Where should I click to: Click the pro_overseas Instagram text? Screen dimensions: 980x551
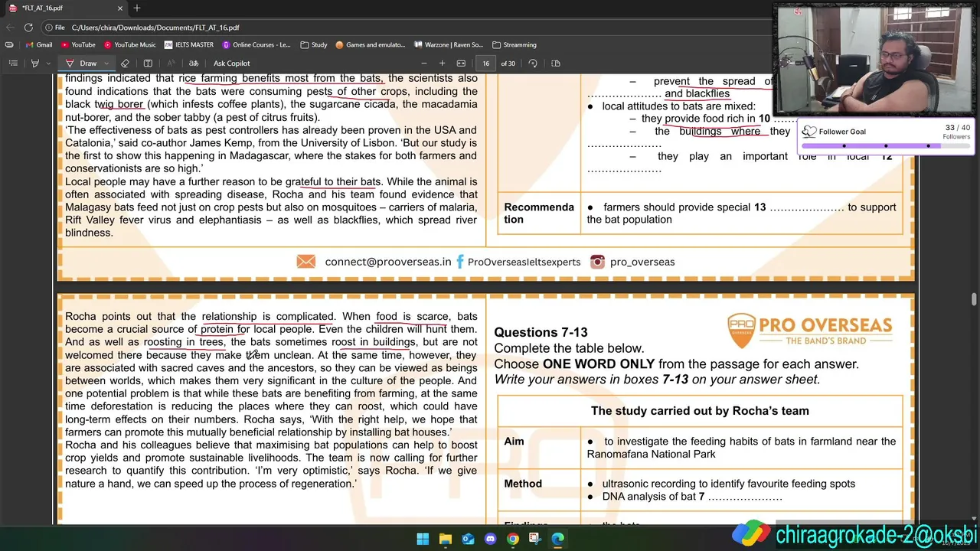point(642,262)
